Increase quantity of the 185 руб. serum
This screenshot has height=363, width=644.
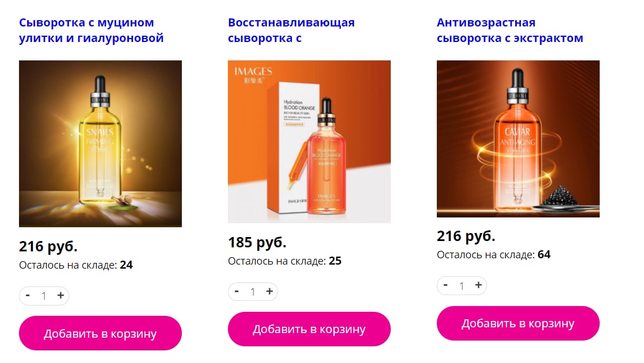point(269,292)
